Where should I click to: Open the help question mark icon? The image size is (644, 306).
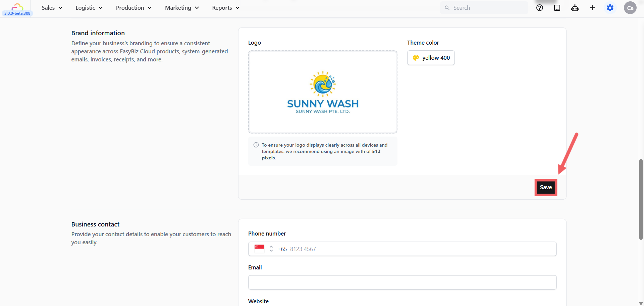tap(539, 8)
